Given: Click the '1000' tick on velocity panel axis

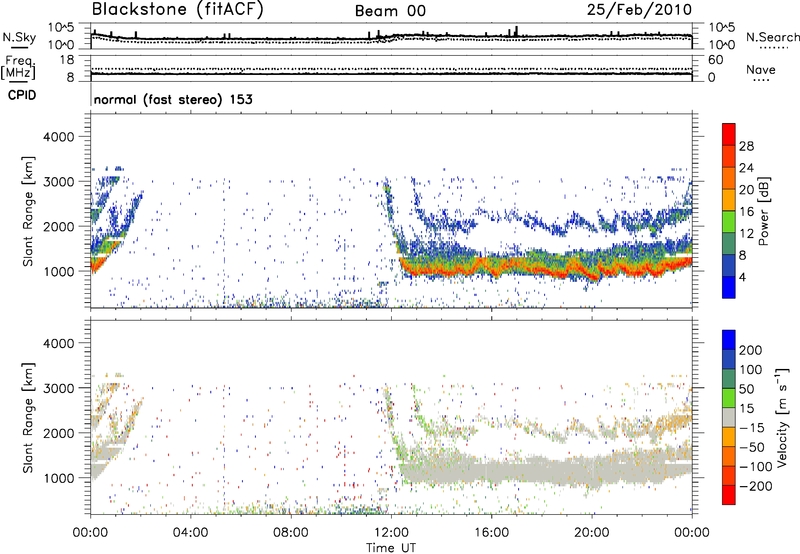Looking at the screenshot, I should (59, 478).
